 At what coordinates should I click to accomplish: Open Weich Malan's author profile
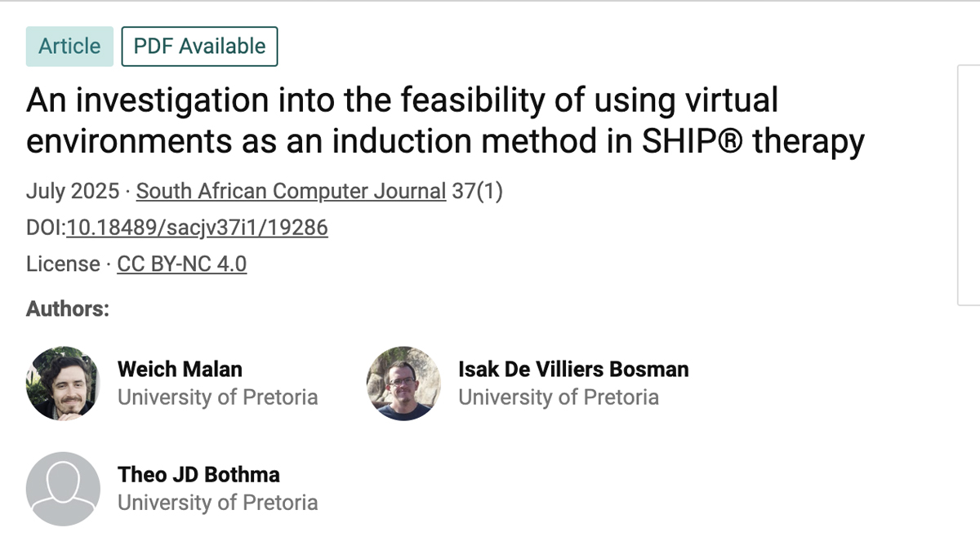tap(180, 369)
